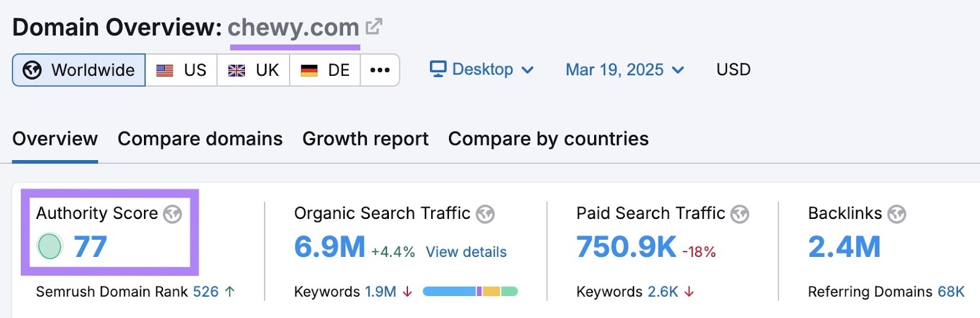The width and height of the screenshot is (980, 318).
Task: Open the Desktop device dropdown
Action: 482,70
